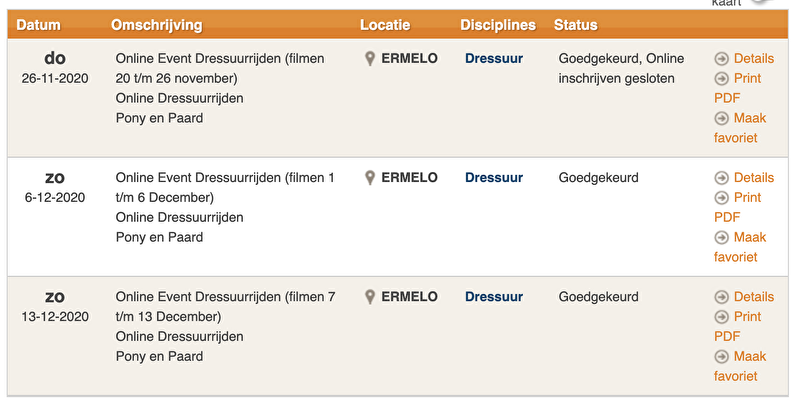The width and height of the screenshot is (800, 406).
Task: Click the Locatie column header
Action: 385,25
